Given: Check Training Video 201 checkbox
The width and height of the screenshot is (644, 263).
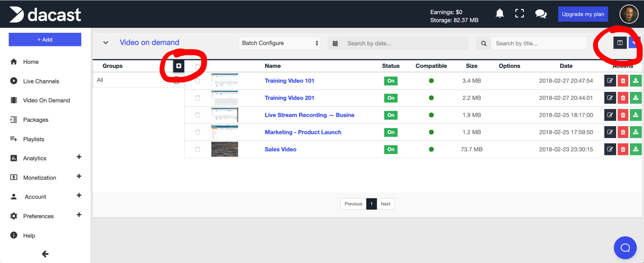Looking at the screenshot, I should point(197,98).
